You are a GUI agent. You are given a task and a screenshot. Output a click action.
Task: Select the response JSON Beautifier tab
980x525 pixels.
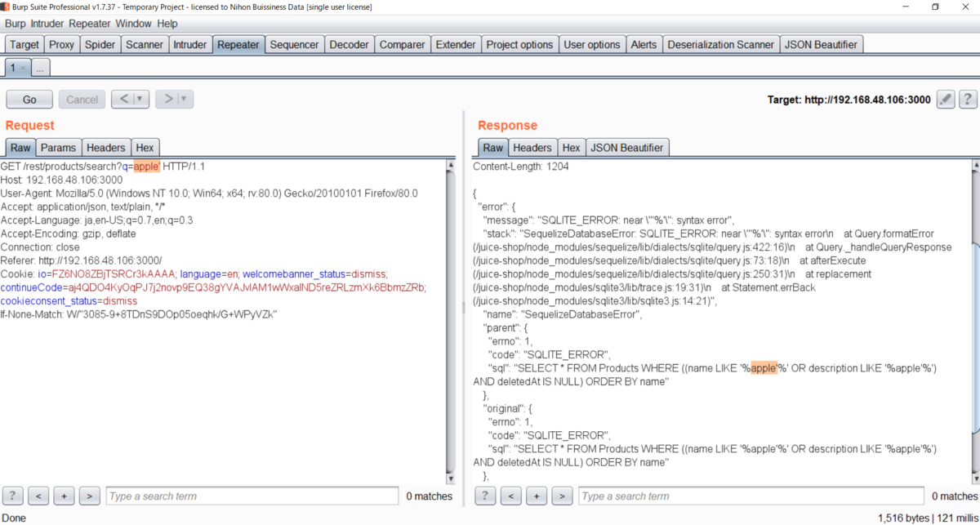(x=627, y=148)
